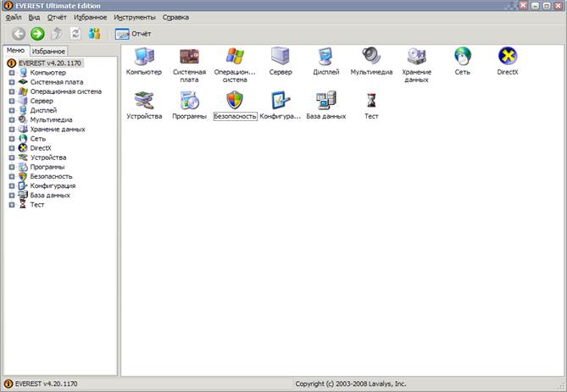
Task: Click the grey Back arrow toolbar button
Action: (19, 34)
